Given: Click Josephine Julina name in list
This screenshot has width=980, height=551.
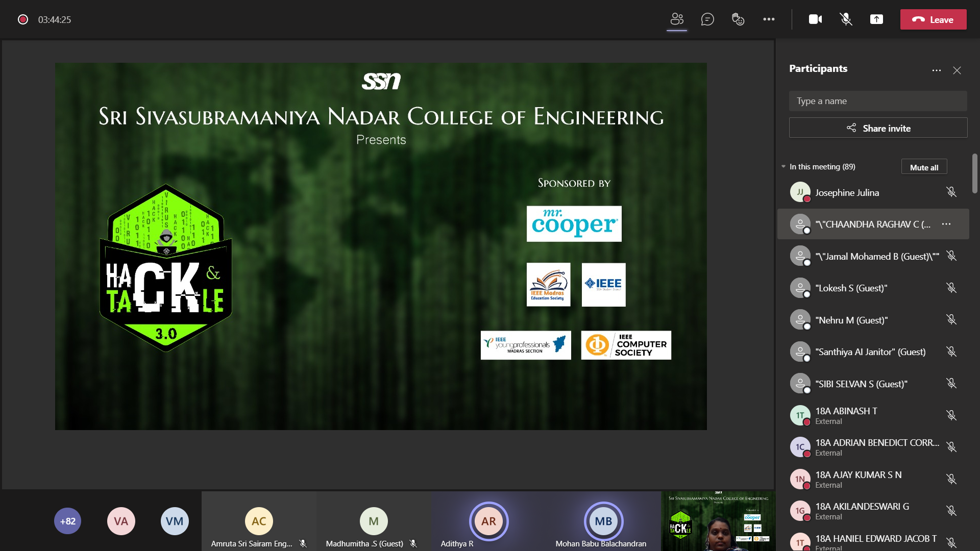Looking at the screenshot, I should (x=847, y=193).
